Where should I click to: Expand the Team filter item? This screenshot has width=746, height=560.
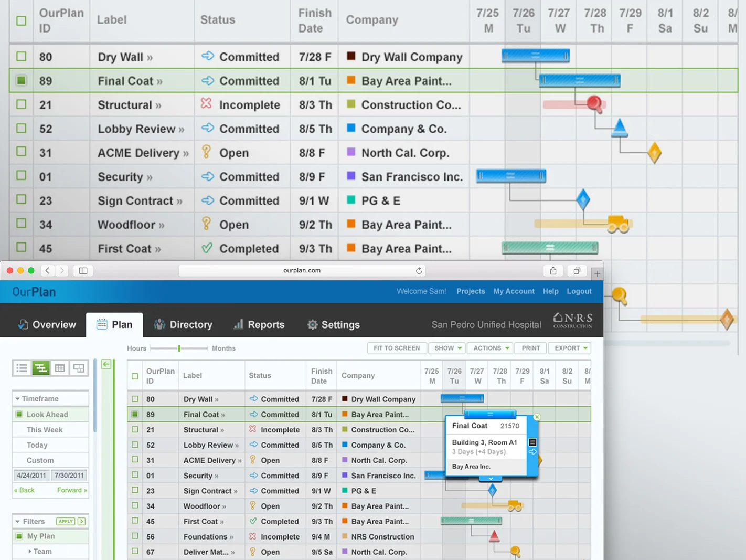point(29,551)
